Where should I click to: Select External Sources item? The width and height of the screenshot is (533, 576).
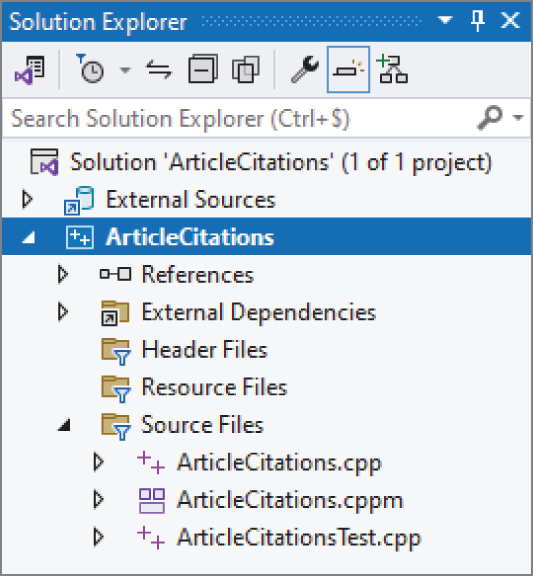(191, 199)
